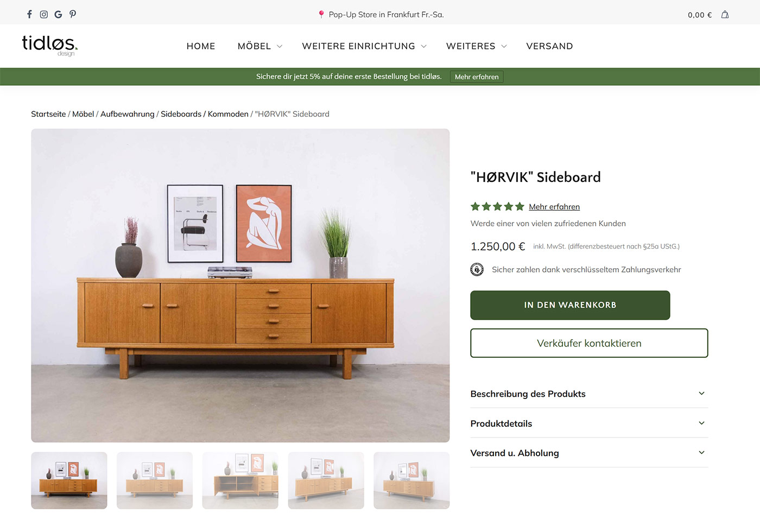Expand the Produktdetails section
This screenshot has width=760, height=532.
point(589,423)
